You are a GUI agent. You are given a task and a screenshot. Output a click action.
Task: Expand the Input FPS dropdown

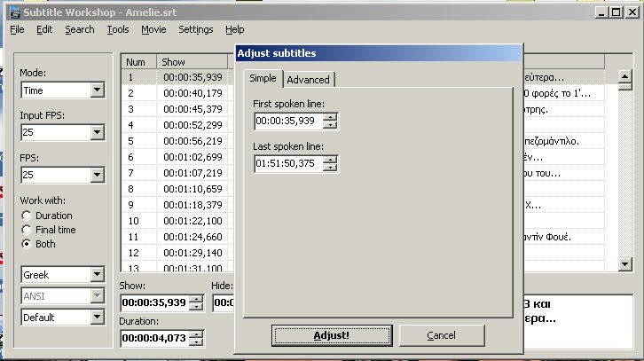pos(97,133)
